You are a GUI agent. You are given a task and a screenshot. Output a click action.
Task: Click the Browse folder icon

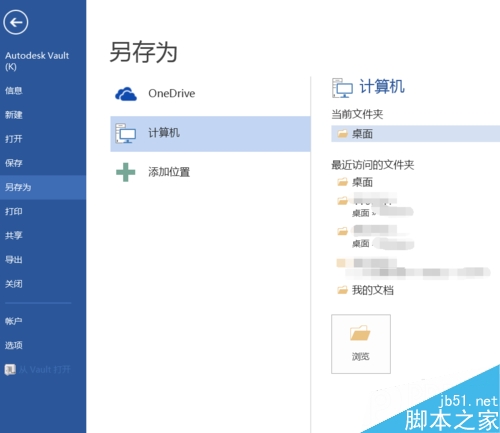[360, 333]
